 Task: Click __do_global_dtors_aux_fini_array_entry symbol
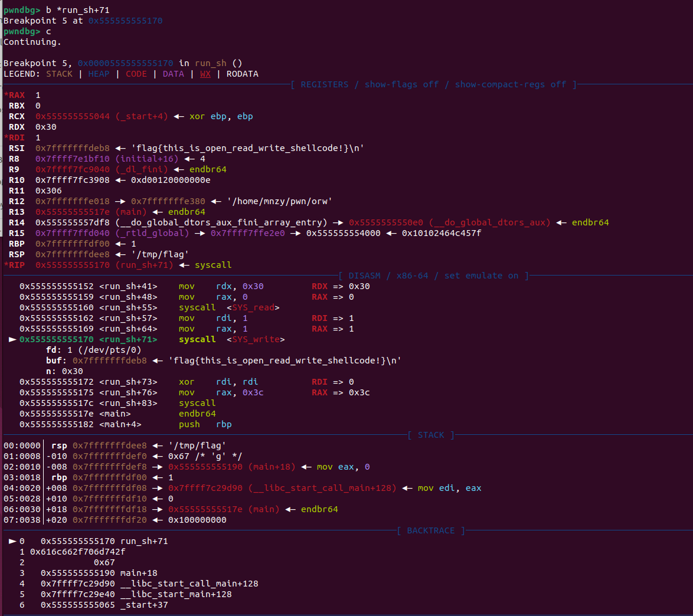click(221, 222)
